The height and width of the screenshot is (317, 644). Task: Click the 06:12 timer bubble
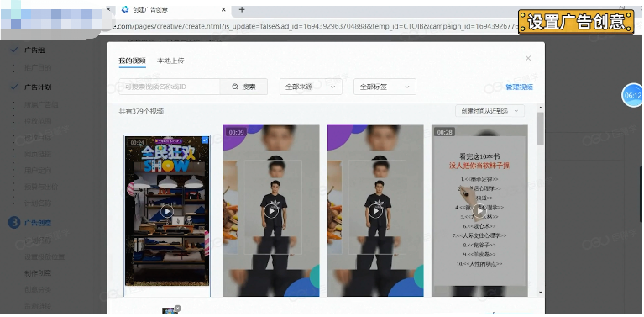point(632,95)
